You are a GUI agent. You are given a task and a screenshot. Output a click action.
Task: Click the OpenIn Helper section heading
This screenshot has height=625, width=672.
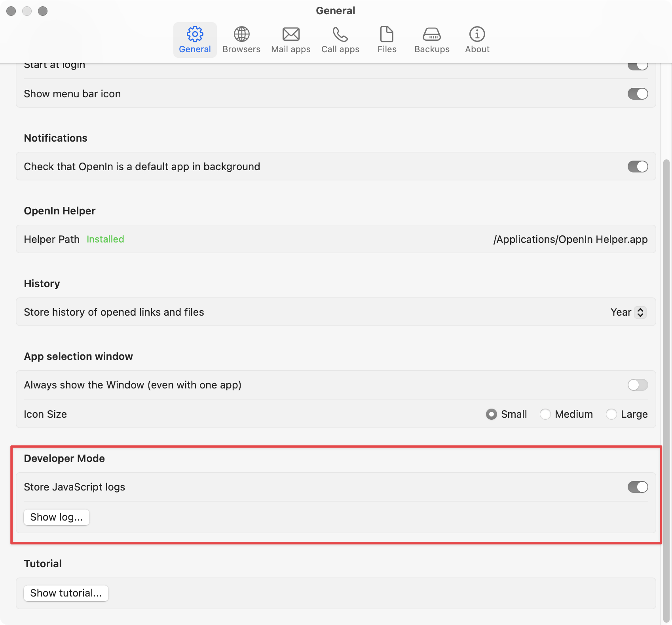[60, 211]
